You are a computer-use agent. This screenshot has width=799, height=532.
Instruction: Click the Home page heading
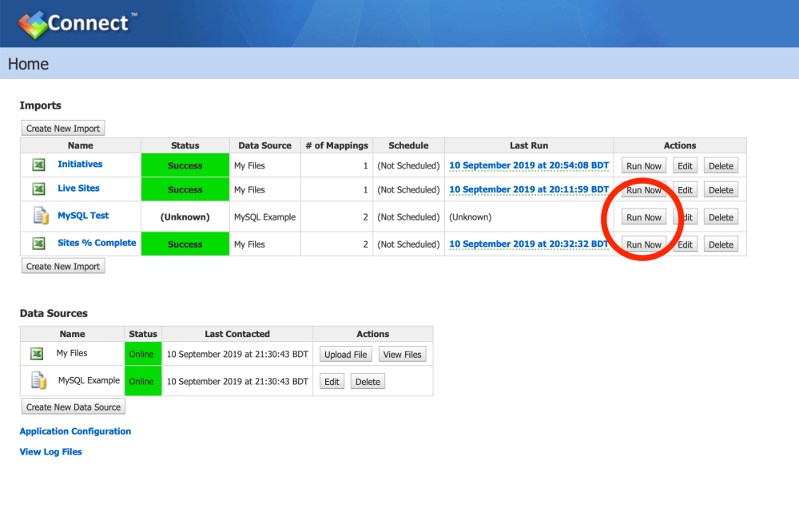(x=29, y=64)
